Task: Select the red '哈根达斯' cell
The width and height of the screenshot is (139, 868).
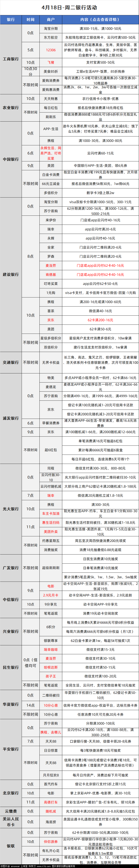Action: tap(51, 667)
